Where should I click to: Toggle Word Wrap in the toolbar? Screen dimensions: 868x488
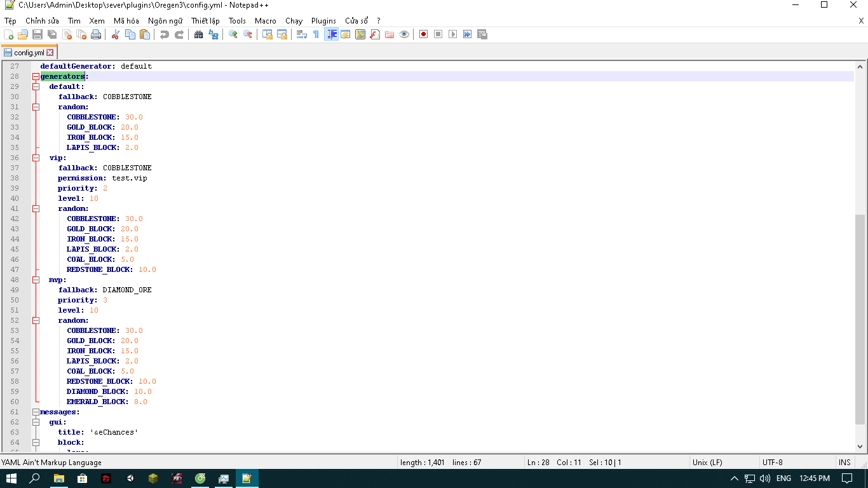(302, 34)
